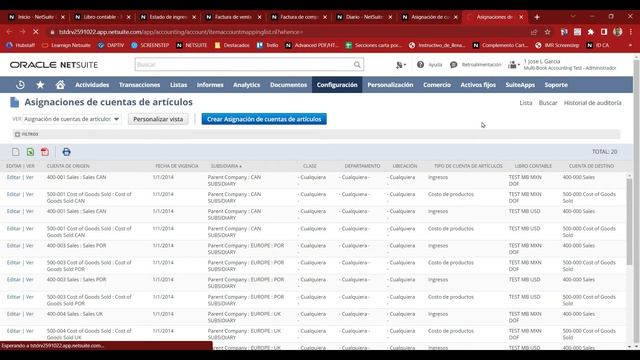Create a new record with toolbar page icon
This screenshot has height=360, width=640.
coord(16,152)
